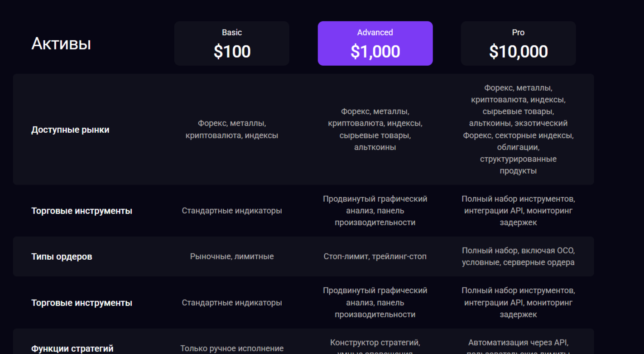
Task: Click "Полный набор инструментов" below the order types row
Action: click(518, 302)
